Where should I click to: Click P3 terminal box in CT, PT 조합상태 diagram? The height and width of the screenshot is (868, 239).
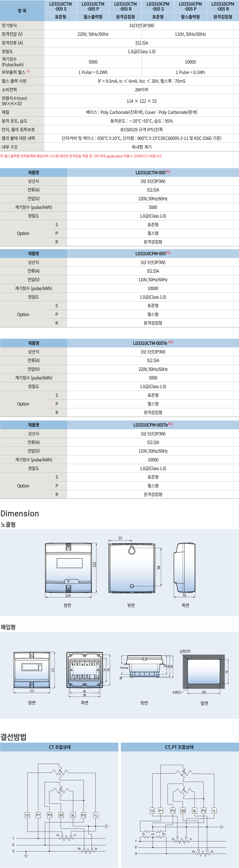pyautogui.click(x=173, y=811)
